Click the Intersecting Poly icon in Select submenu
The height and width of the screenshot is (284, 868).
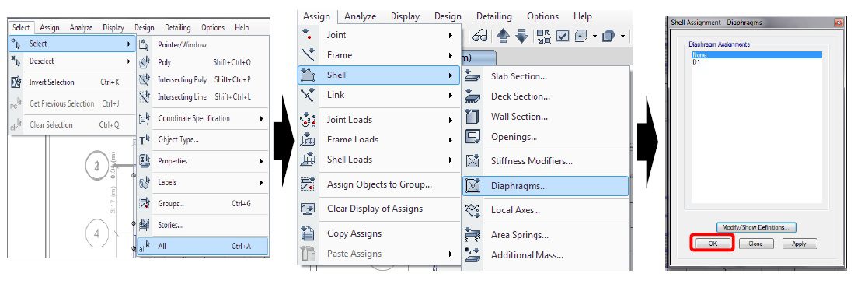[145, 79]
